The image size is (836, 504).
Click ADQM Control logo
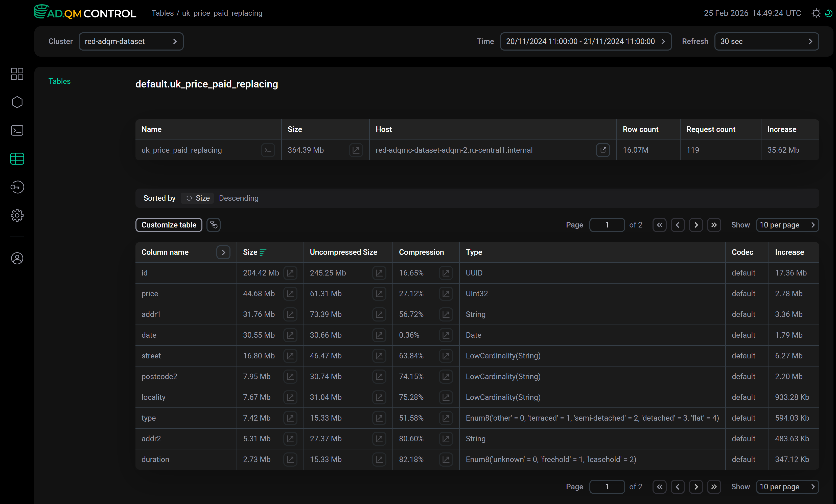pyautogui.click(x=85, y=12)
